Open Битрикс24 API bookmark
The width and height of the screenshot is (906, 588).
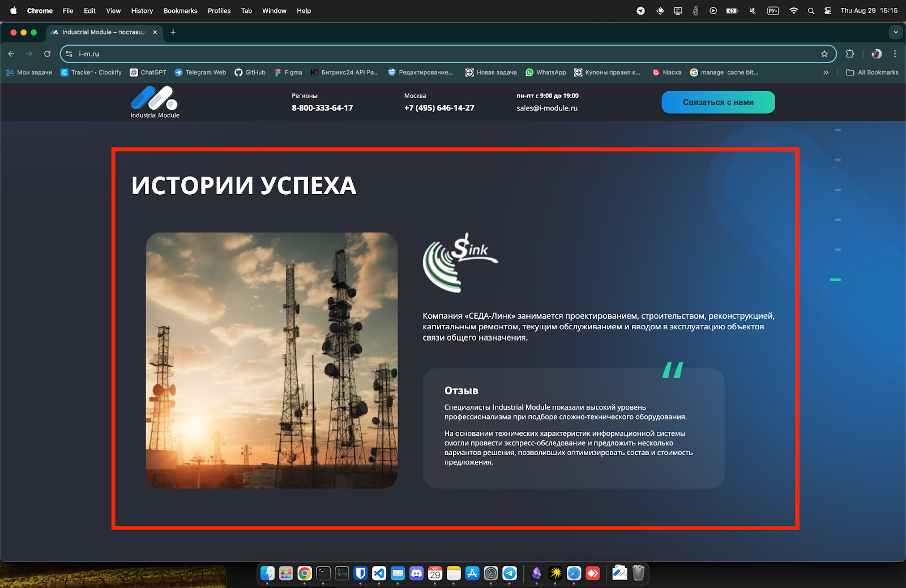pos(344,72)
